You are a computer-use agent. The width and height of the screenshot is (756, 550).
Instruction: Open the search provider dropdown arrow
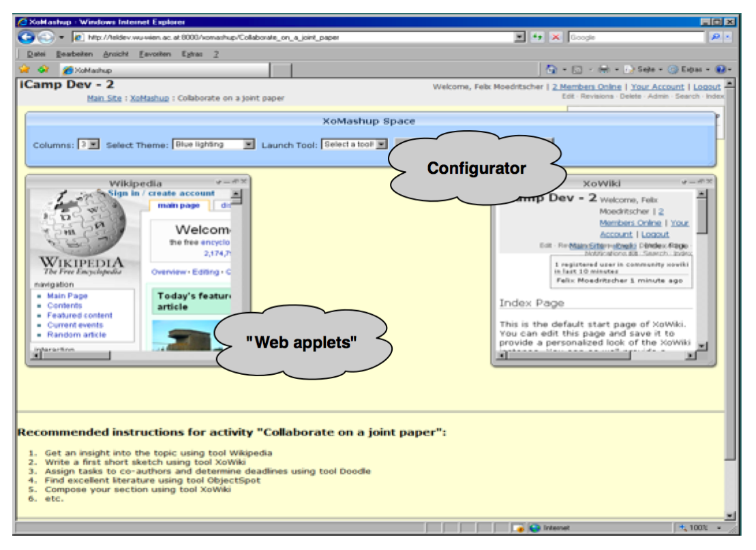pyautogui.click(x=727, y=37)
